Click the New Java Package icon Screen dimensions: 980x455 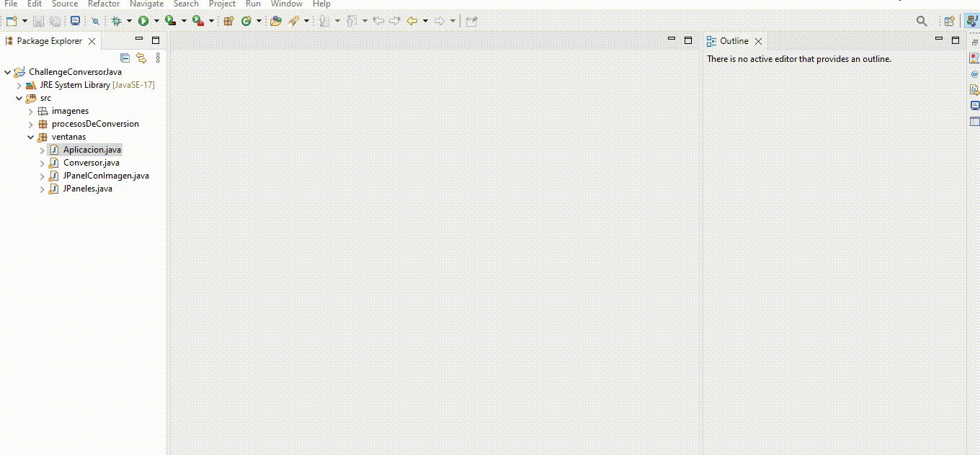point(228,21)
